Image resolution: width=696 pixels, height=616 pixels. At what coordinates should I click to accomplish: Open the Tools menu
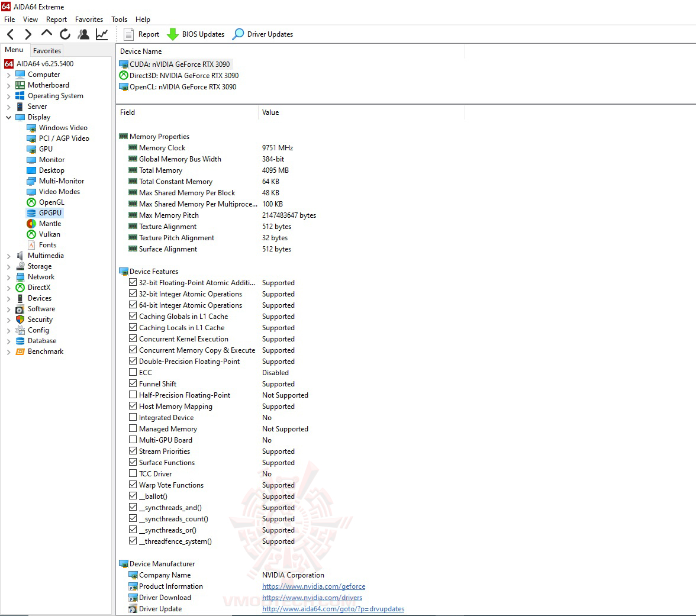[119, 20]
